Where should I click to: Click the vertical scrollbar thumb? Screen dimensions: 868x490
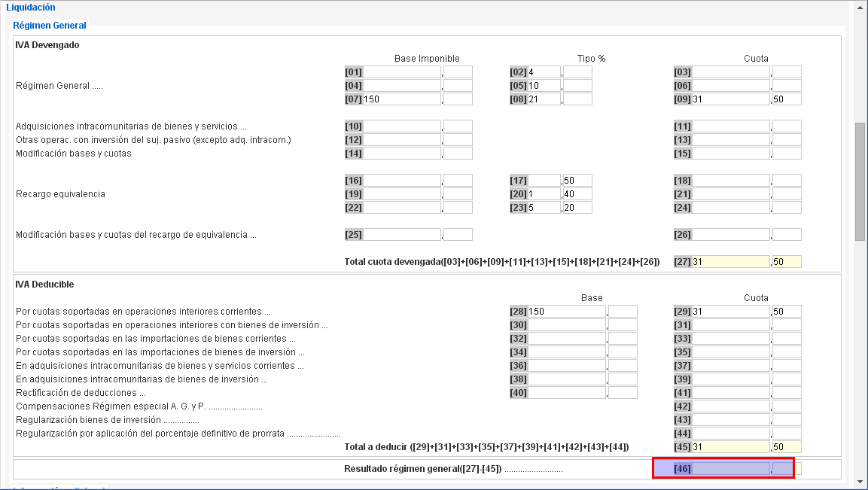tap(860, 181)
